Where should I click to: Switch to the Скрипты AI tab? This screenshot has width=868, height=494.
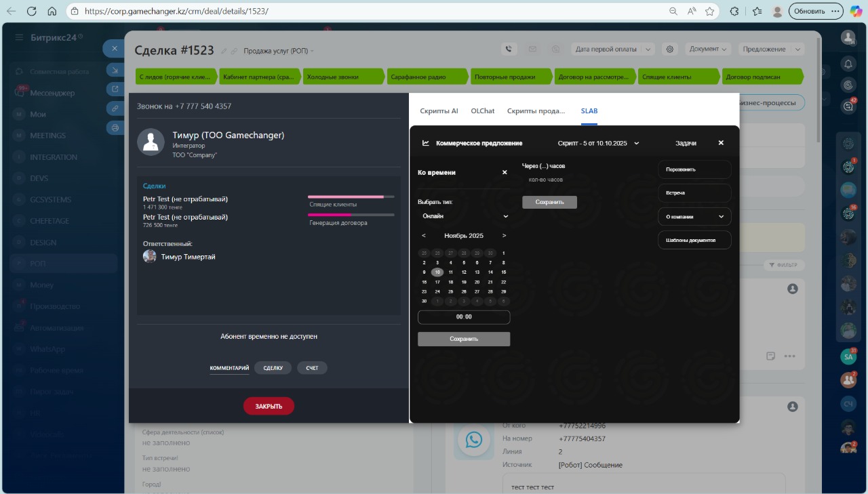439,110
